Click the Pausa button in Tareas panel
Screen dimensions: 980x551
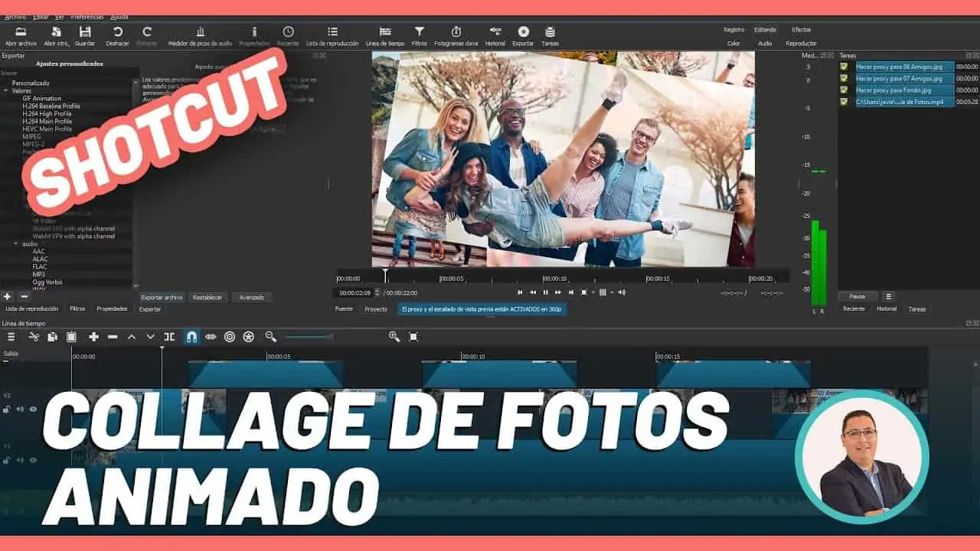coord(857,296)
